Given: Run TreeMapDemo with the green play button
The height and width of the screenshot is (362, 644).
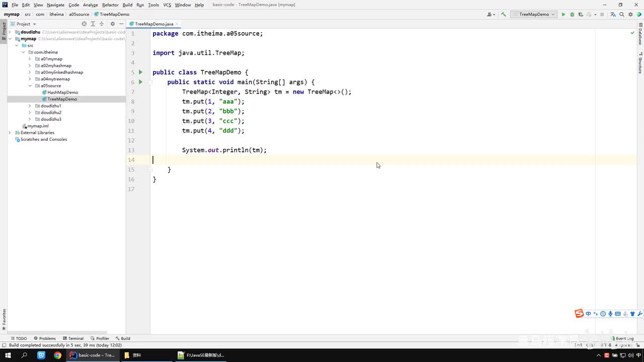Looking at the screenshot, I should coord(563,15).
